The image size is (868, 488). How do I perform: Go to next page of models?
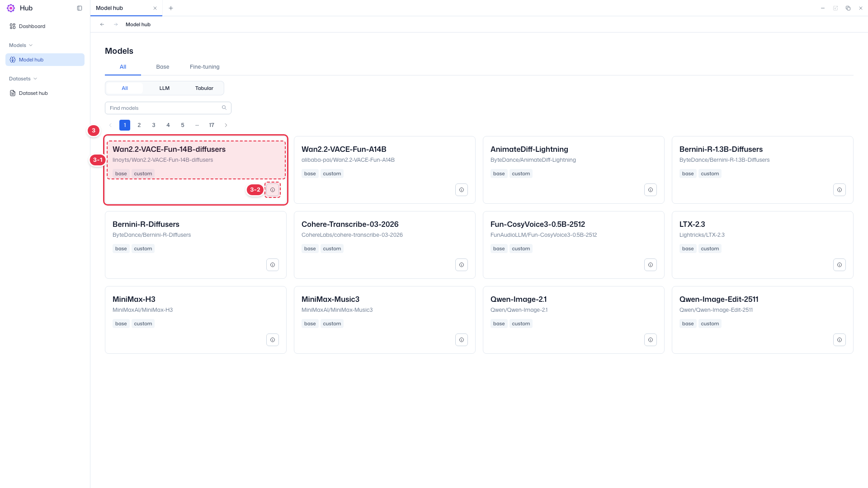[226, 125]
